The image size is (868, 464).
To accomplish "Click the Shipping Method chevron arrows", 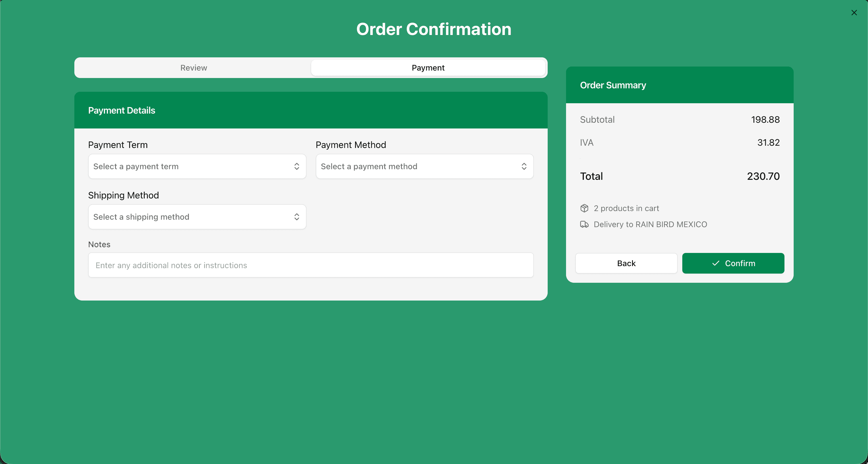I will tap(297, 217).
